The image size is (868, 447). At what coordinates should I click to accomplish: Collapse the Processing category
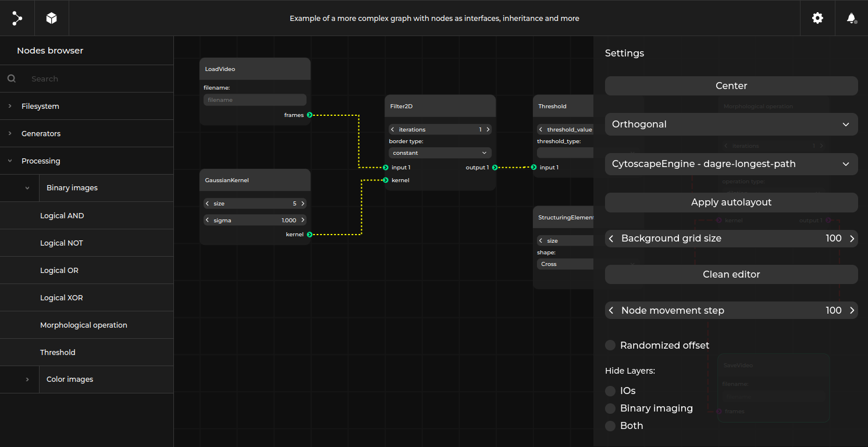tap(87, 161)
